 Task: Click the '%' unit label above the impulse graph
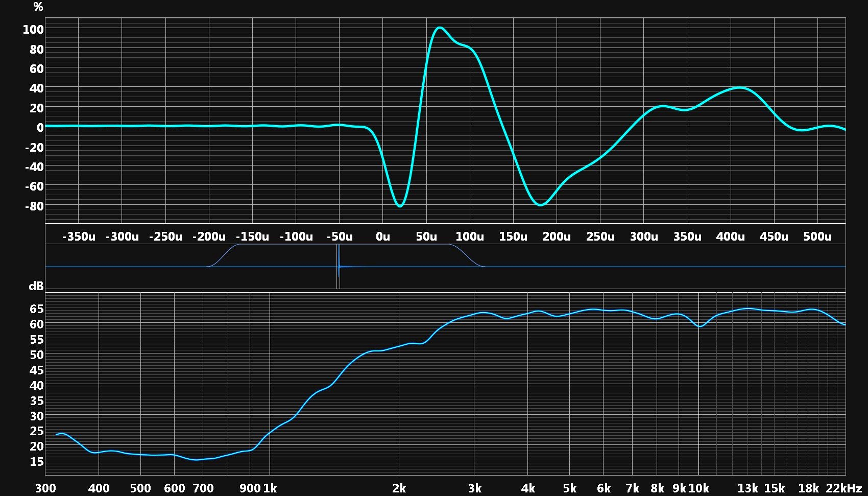pos(38,7)
